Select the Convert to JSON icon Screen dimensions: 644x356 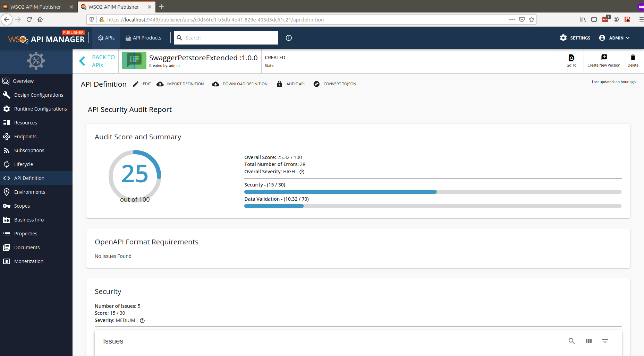click(316, 84)
